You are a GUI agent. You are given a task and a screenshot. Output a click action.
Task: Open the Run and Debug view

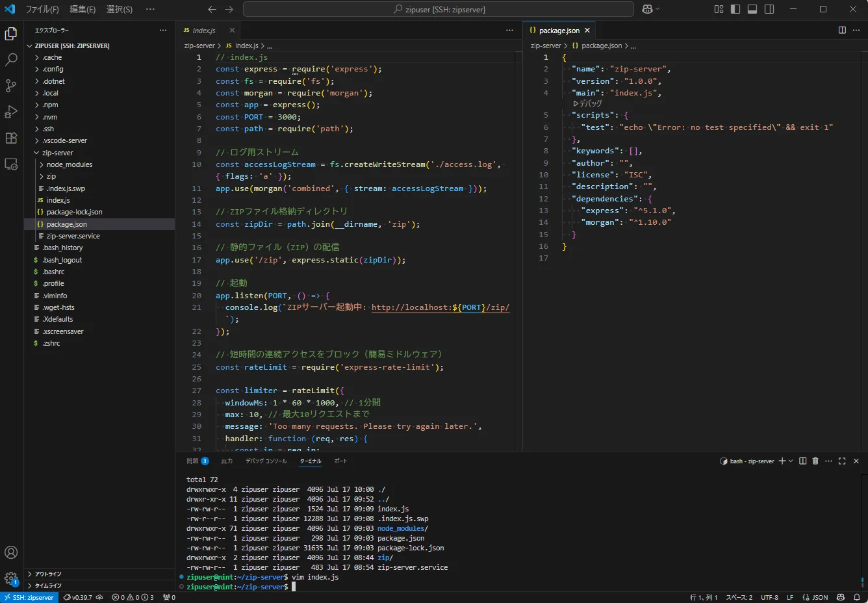point(11,112)
